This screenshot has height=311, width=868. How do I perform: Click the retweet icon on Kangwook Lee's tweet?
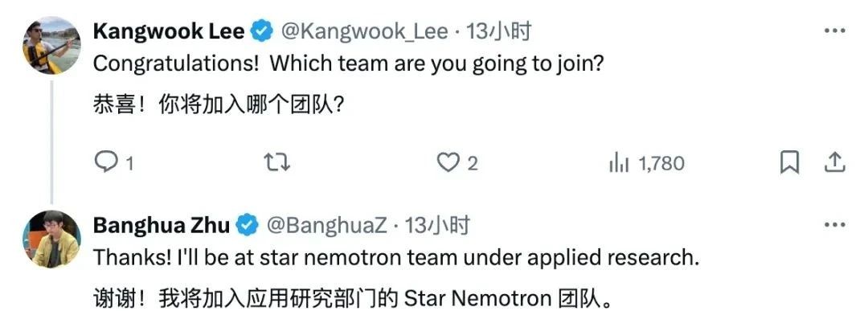coord(276,162)
